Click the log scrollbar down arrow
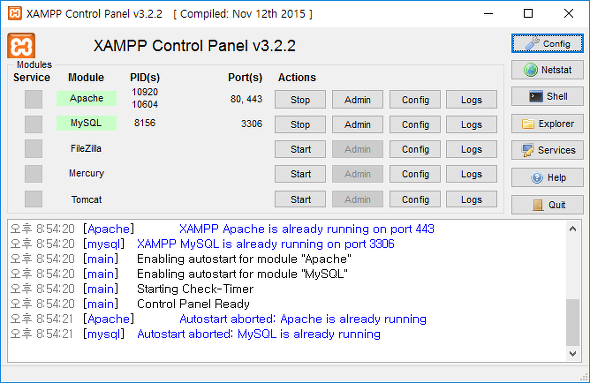590x383 pixels. (x=573, y=354)
